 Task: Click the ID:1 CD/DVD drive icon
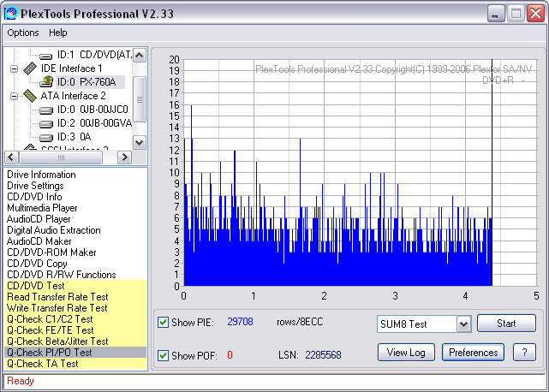[x=45, y=56]
